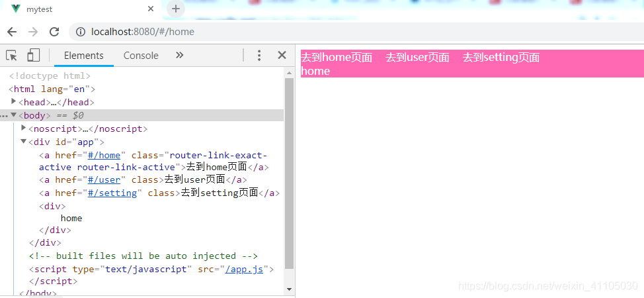The width and height of the screenshot is (644, 298).
Task: Select the closing script tag line
Action: coord(54,281)
